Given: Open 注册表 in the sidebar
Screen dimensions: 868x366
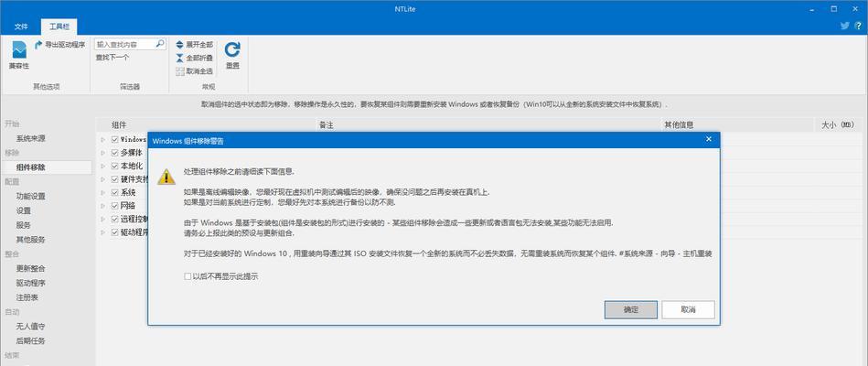Looking at the screenshot, I should tap(27, 297).
